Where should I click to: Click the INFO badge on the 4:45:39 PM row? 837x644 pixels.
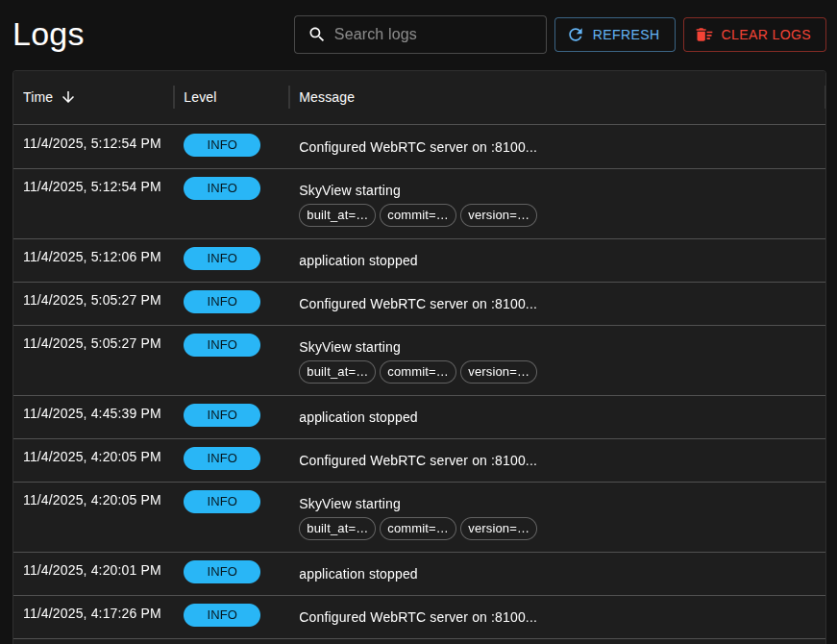pos(221,414)
